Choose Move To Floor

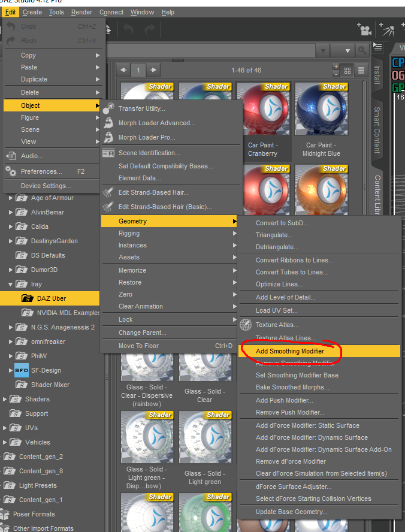pyautogui.click(x=170, y=346)
